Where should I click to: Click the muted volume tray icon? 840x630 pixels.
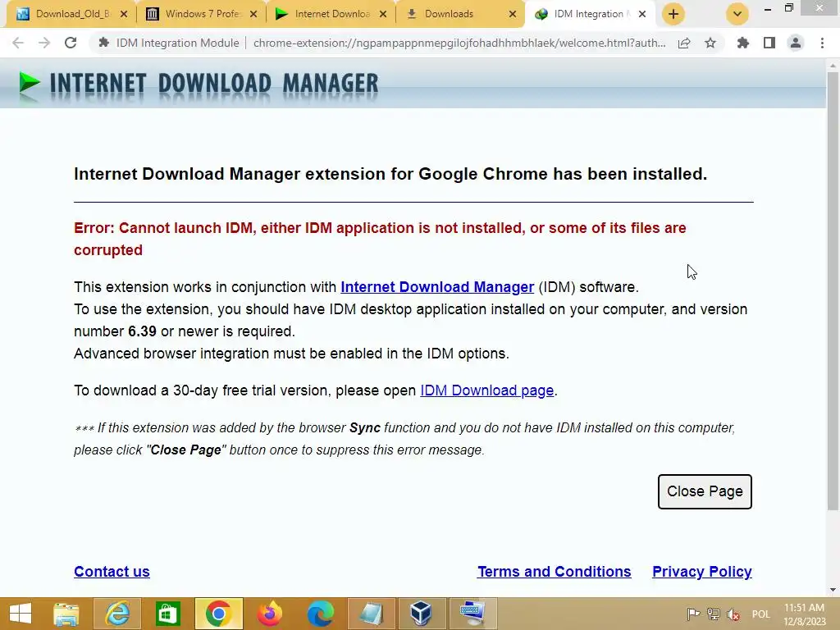tap(733, 614)
